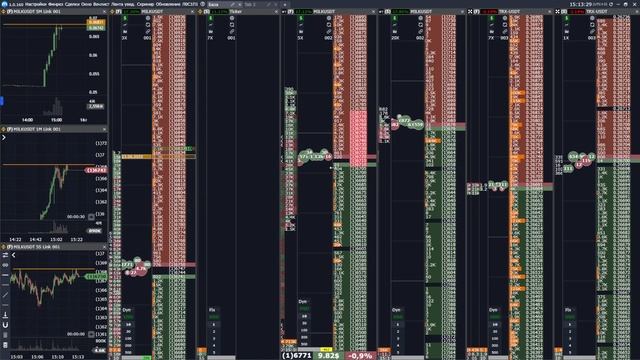
Task: Open the Dyn mode selector in 7X TRX-USDT panel
Action: (493, 310)
